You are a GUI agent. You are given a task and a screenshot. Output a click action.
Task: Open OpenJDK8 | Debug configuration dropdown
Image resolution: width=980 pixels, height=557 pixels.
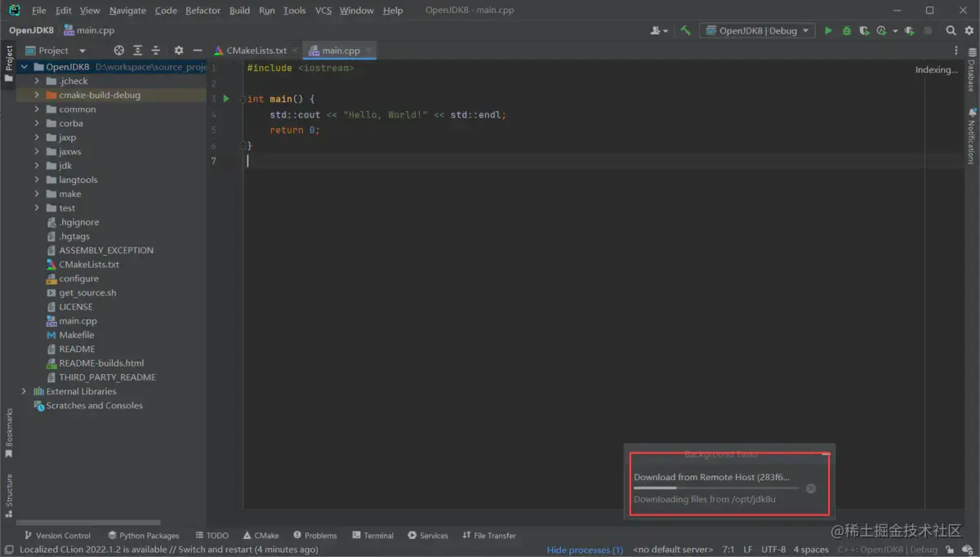click(757, 30)
